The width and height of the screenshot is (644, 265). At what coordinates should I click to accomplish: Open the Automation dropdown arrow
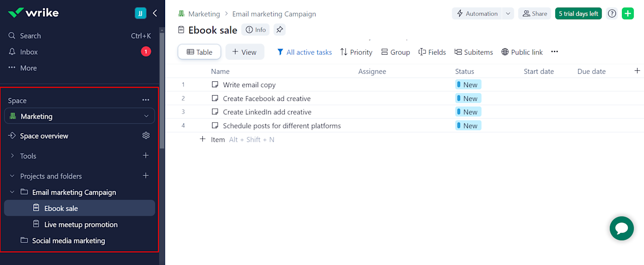pos(508,14)
